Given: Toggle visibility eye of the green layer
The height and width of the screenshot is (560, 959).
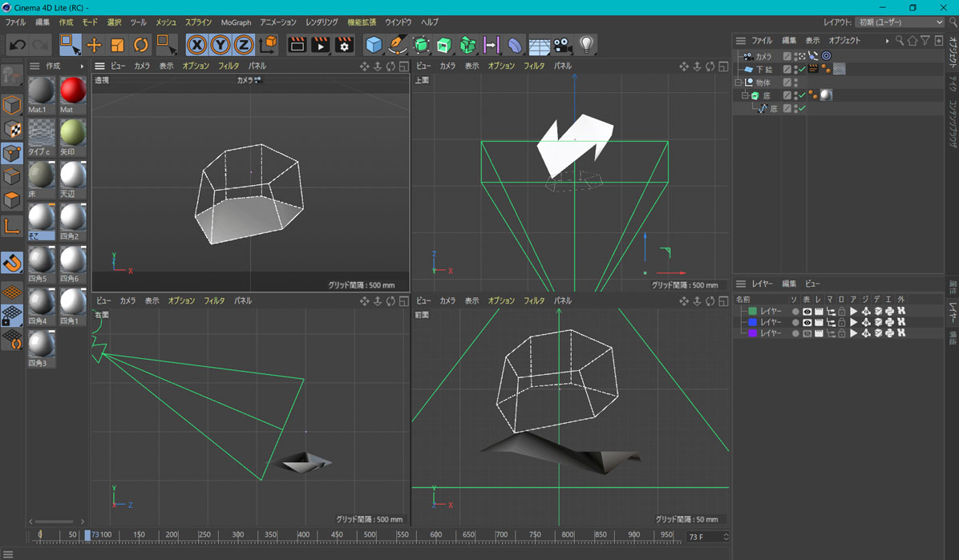Looking at the screenshot, I should click(807, 311).
